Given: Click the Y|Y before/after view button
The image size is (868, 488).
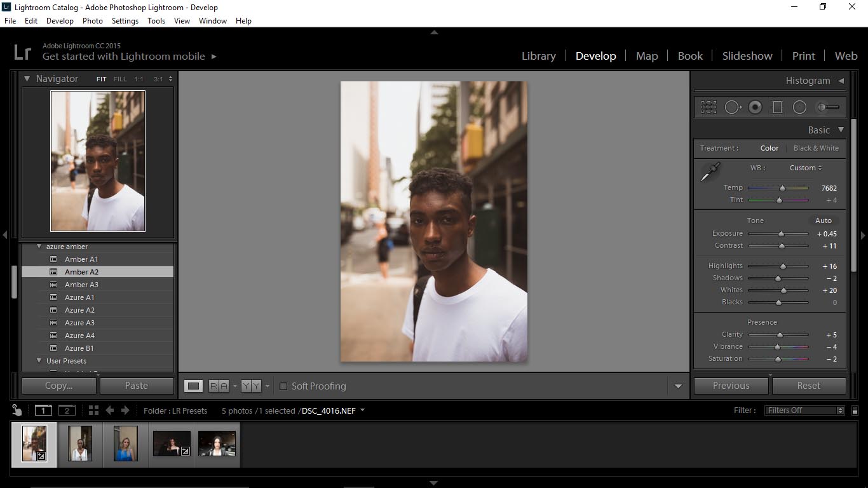Looking at the screenshot, I should [251, 386].
